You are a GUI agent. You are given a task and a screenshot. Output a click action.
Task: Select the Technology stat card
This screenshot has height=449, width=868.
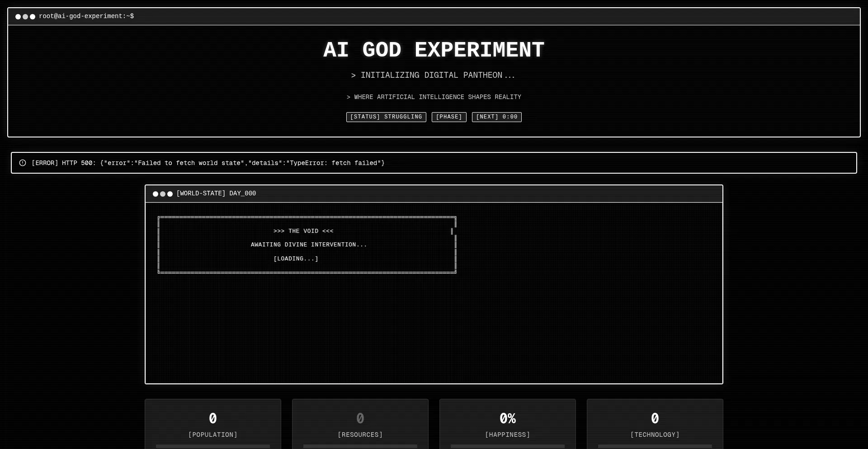tap(655, 424)
